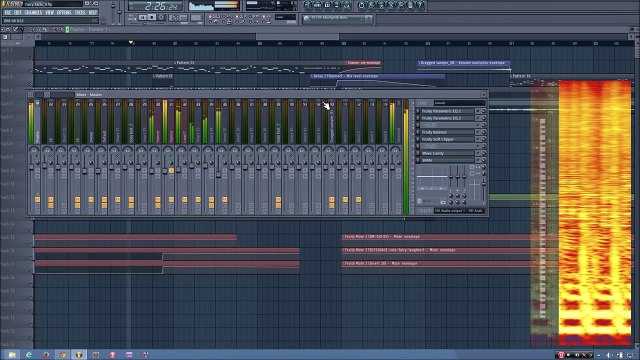
Task: Click the orange playhead marker on the timeline
Action: (x=131, y=42)
